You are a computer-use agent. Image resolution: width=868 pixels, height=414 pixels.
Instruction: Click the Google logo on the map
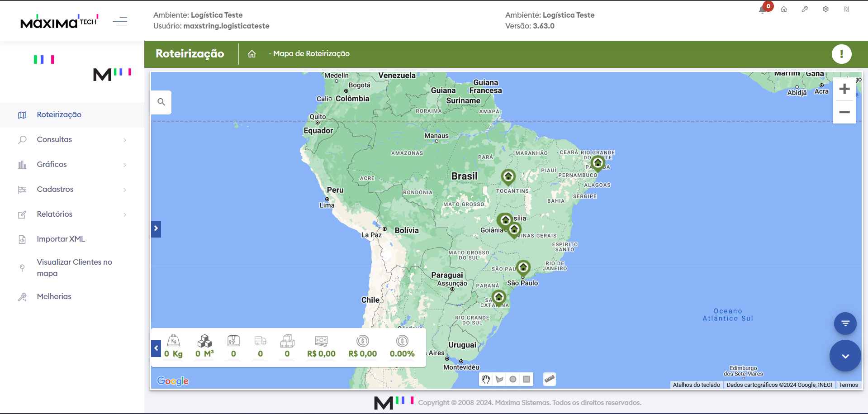click(x=173, y=381)
